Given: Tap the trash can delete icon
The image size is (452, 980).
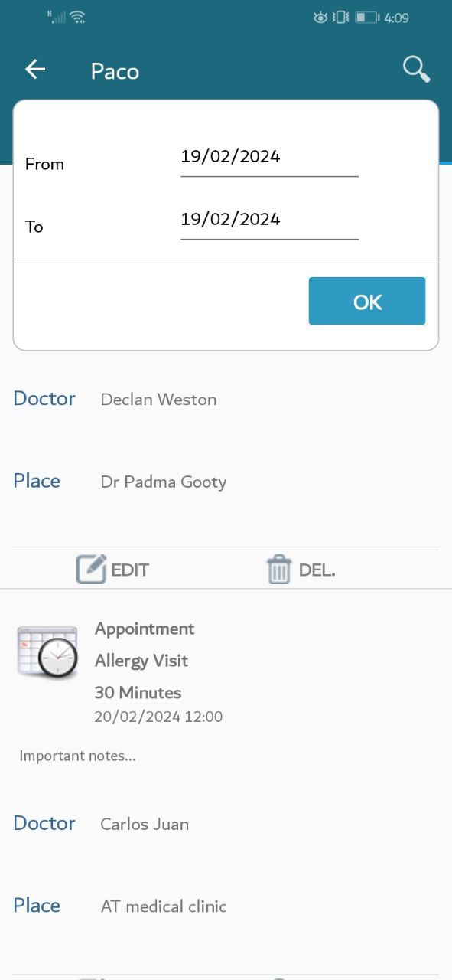Looking at the screenshot, I should [278, 570].
